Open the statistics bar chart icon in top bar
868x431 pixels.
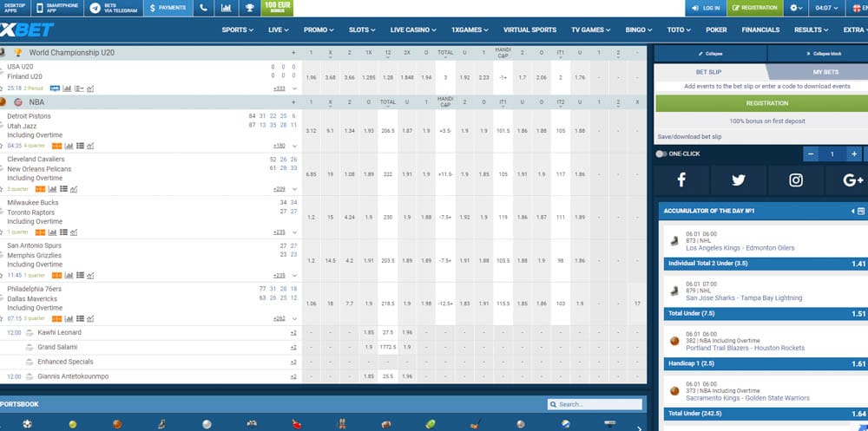pyautogui.click(x=226, y=8)
